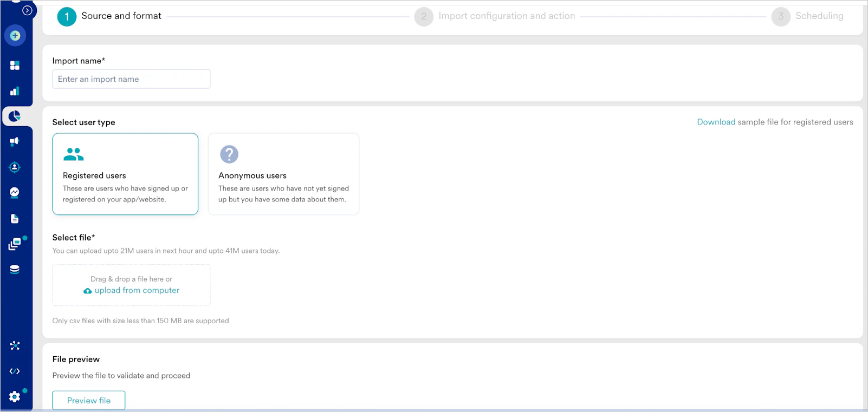The width and height of the screenshot is (868, 412).
Task: Open the settings gear icon in sidebar
Action: coord(15,397)
